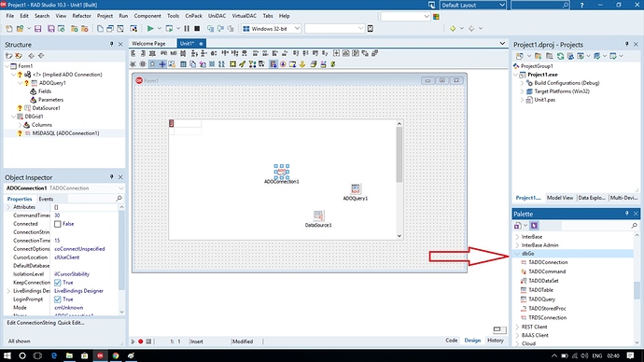Image resolution: width=644 pixels, height=362 pixels.
Task: Uncheck the KeepConnection property checkbox
Action: point(58,283)
